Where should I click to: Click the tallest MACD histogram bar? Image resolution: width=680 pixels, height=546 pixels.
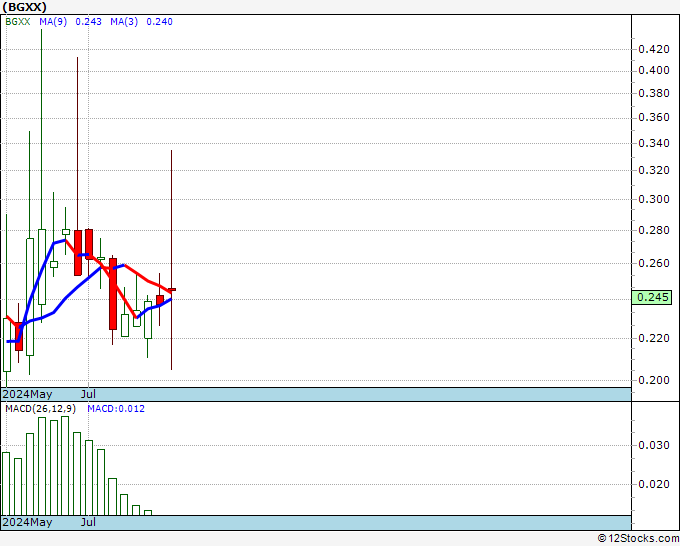65,466
